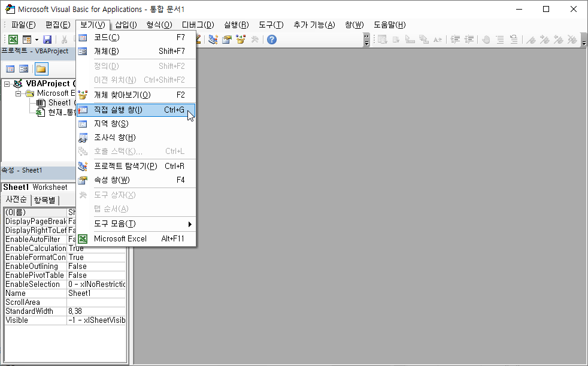Close the open 보기(V) menu
The height and width of the screenshot is (366, 588).
point(93,25)
